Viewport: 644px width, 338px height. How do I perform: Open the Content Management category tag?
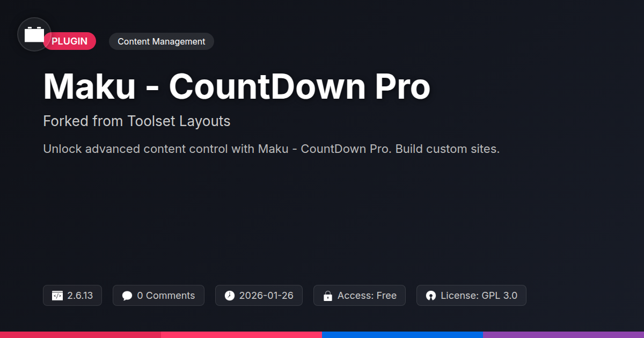[162, 41]
